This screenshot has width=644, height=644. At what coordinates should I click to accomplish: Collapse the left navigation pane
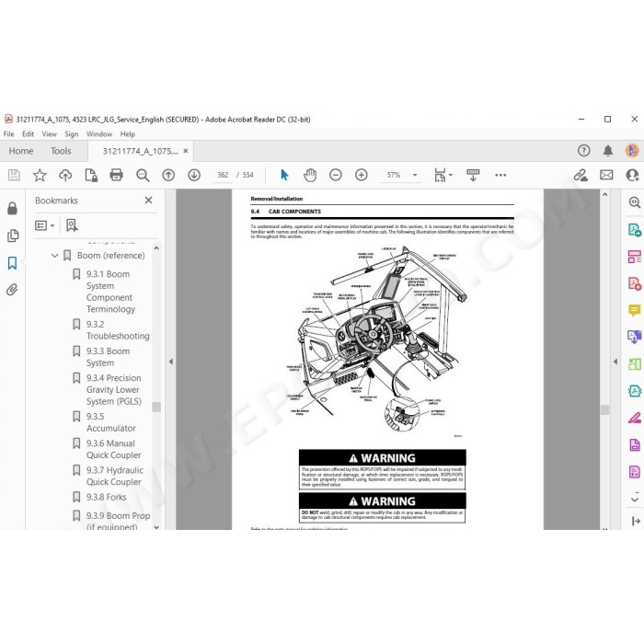tap(171, 362)
